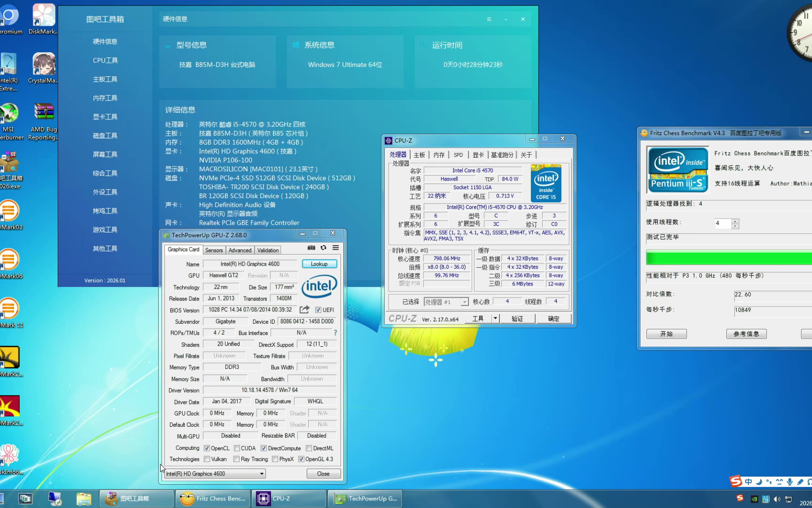This screenshot has width=812, height=508.
Task: Click the green benchmark progress bar
Action: [x=729, y=258]
